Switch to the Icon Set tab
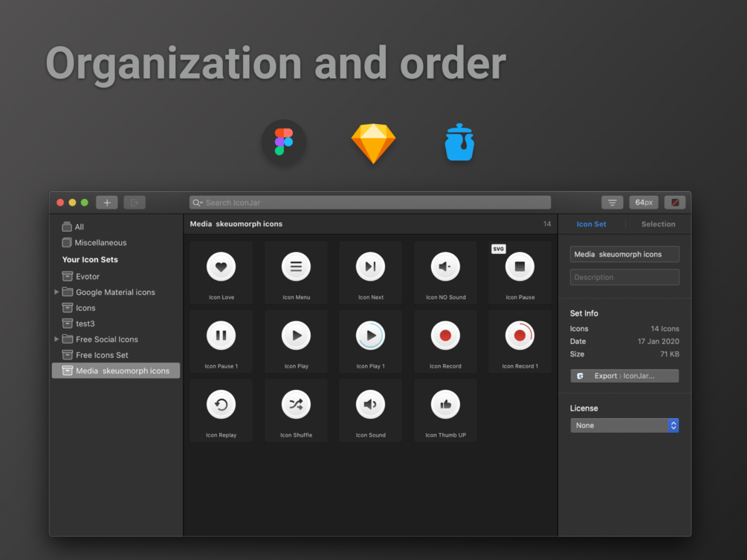The width and height of the screenshot is (747, 560). pyautogui.click(x=591, y=224)
